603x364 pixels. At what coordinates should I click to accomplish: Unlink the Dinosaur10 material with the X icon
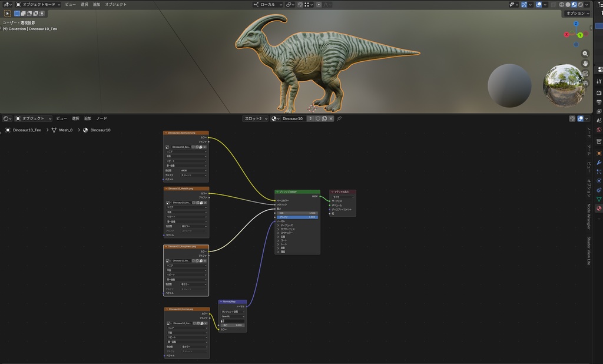(331, 118)
